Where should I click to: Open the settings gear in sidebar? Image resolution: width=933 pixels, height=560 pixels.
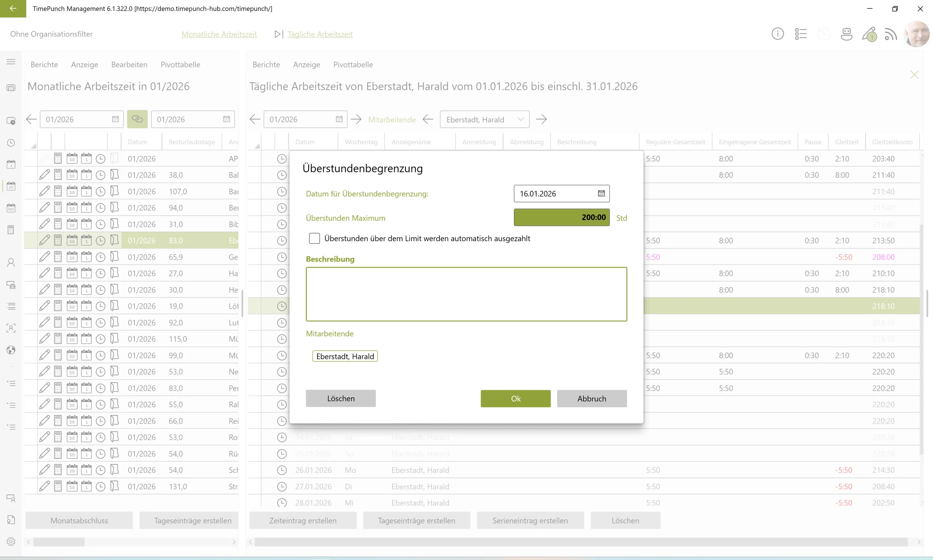(x=11, y=541)
